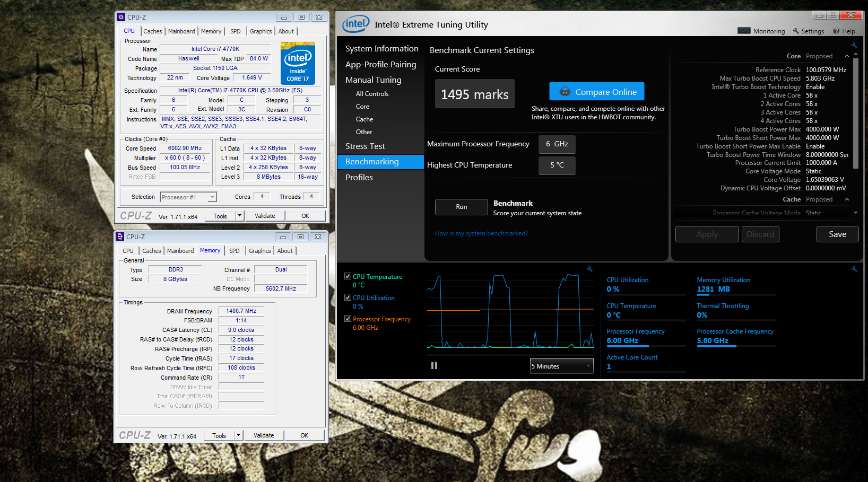Open Profiles in XTU sidebar
Image resolution: width=868 pixels, height=482 pixels.
[359, 178]
